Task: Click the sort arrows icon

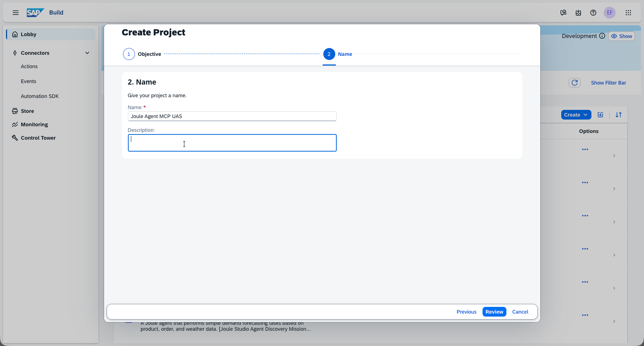Action: tap(619, 115)
